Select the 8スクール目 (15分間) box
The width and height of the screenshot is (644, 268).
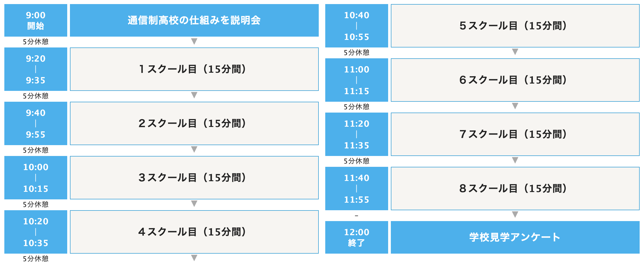tap(515, 189)
